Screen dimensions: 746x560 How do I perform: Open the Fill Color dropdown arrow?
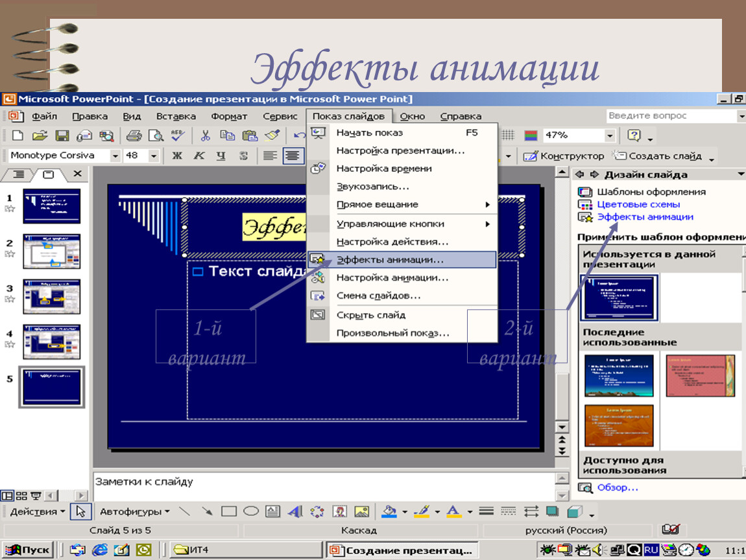click(x=404, y=512)
